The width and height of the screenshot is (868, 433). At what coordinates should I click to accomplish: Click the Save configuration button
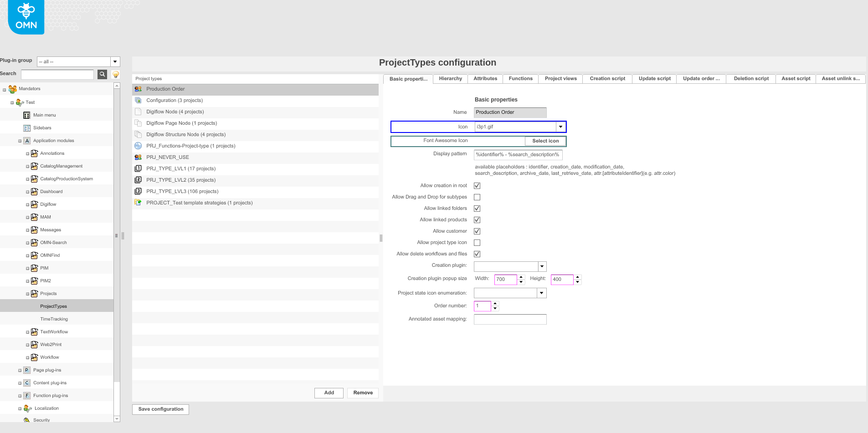[160, 409]
